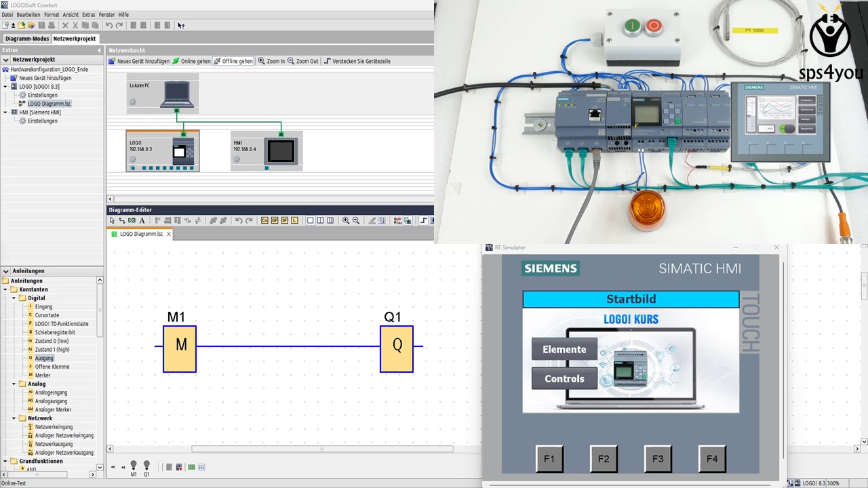Click Verstecken Sie Gerätezeile button
The image size is (868, 488).
[x=357, y=61]
